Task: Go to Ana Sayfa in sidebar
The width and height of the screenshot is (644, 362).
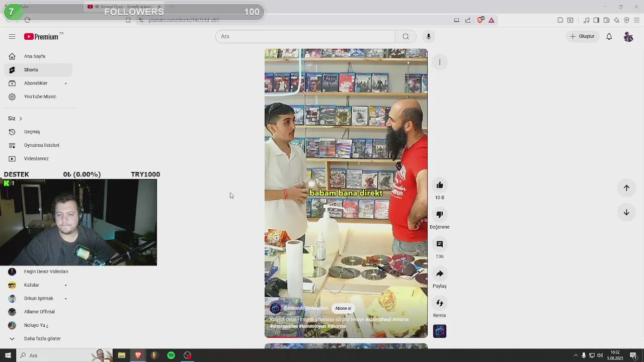Action: coord(38,56)
